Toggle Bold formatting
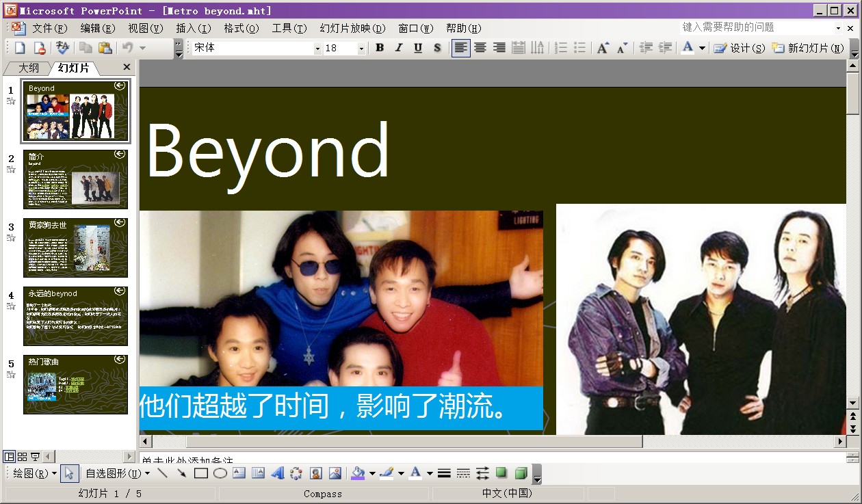Image resolution: width=862 pixels, height=504 pixels. coord(380,48)
